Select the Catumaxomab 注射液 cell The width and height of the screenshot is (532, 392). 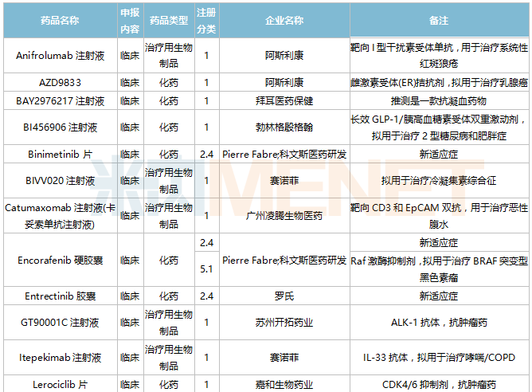60,215
